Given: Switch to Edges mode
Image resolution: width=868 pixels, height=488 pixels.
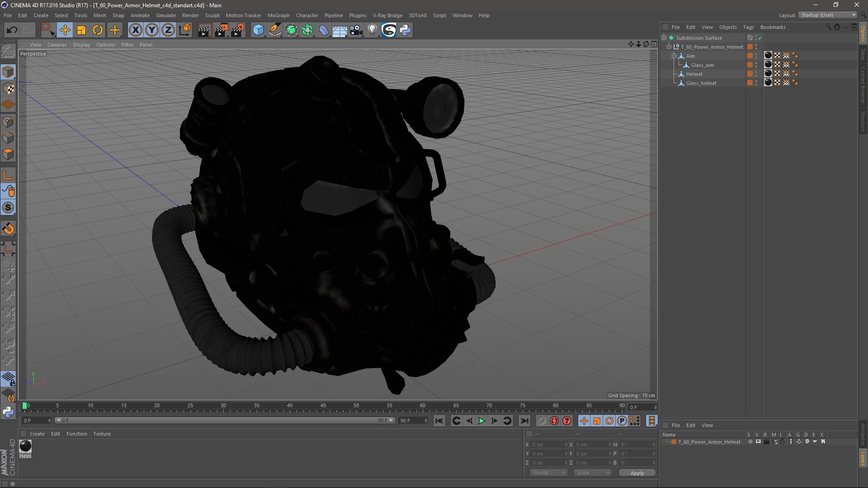Looking at the screenshot, I should coord(8,138).
